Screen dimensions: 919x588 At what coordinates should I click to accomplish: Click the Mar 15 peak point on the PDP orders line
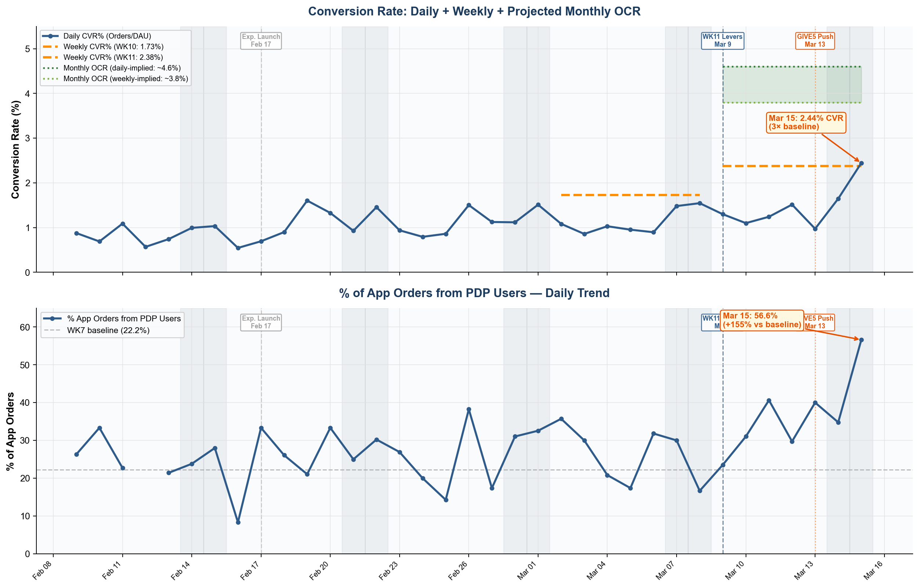[x=861, y=340]
